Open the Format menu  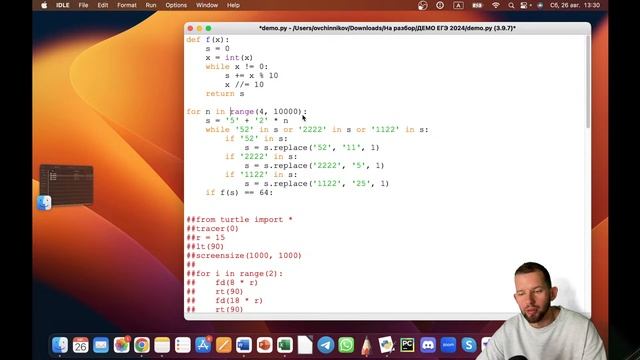coord(127,5)
